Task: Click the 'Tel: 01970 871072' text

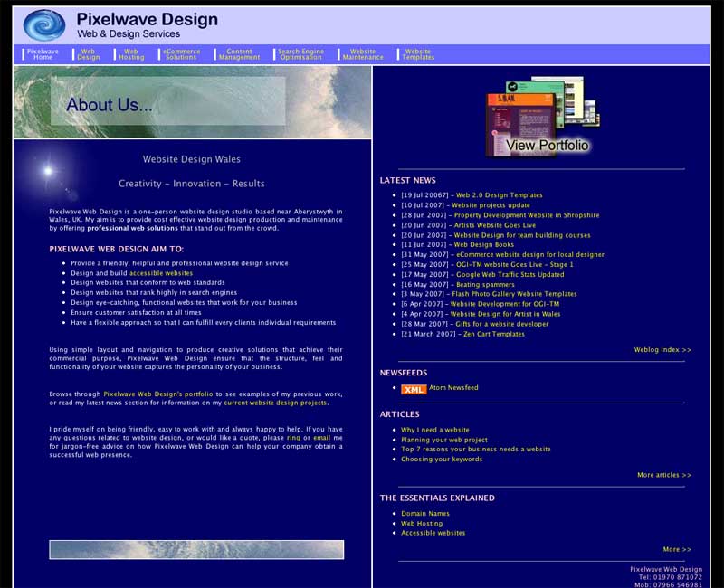Action: [670, 577]
